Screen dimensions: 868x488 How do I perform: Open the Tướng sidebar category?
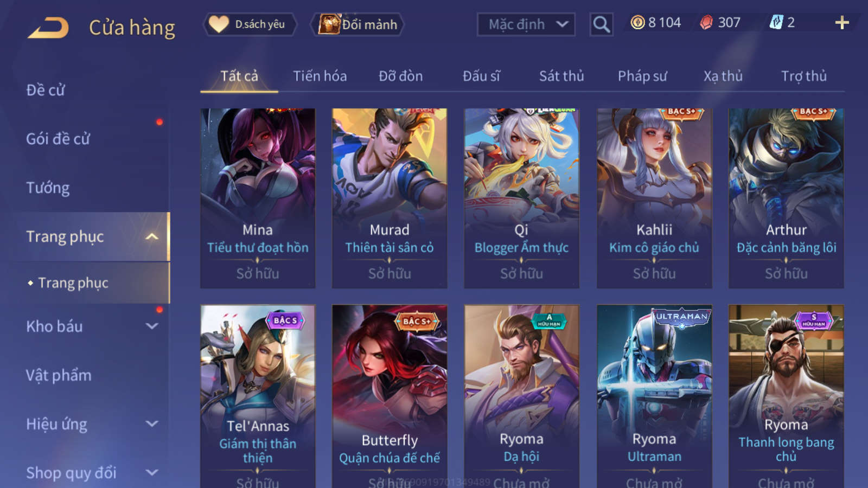[48, 188]
